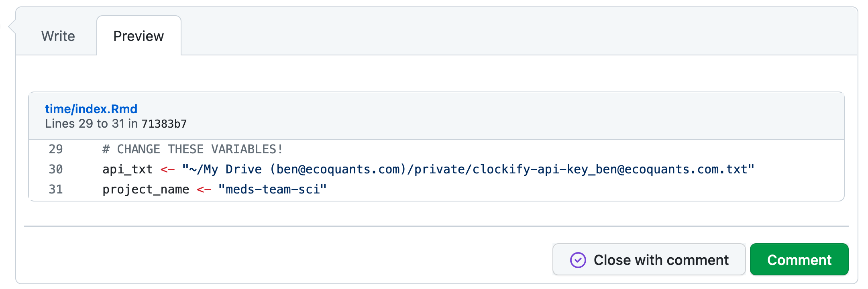Image resolution: width=868 pixels, height=289 pixels.
Task: Click line number 29
Action: [56, 149]
